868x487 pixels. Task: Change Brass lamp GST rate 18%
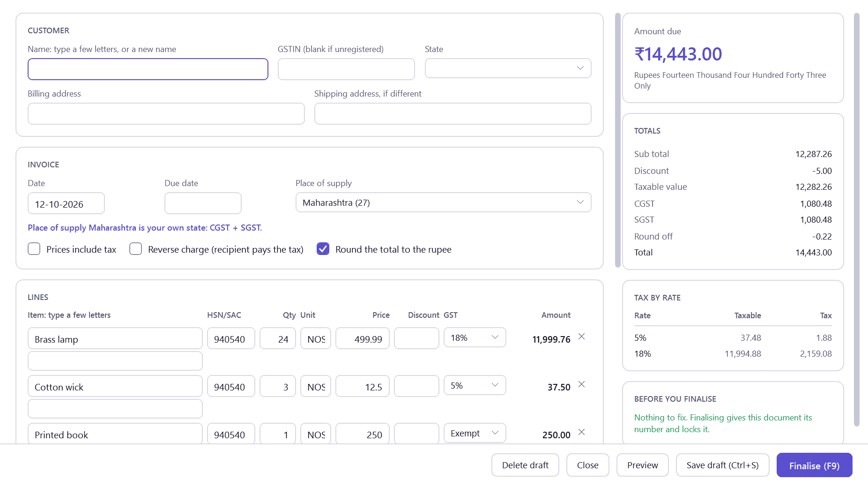[x=475, y=337]
